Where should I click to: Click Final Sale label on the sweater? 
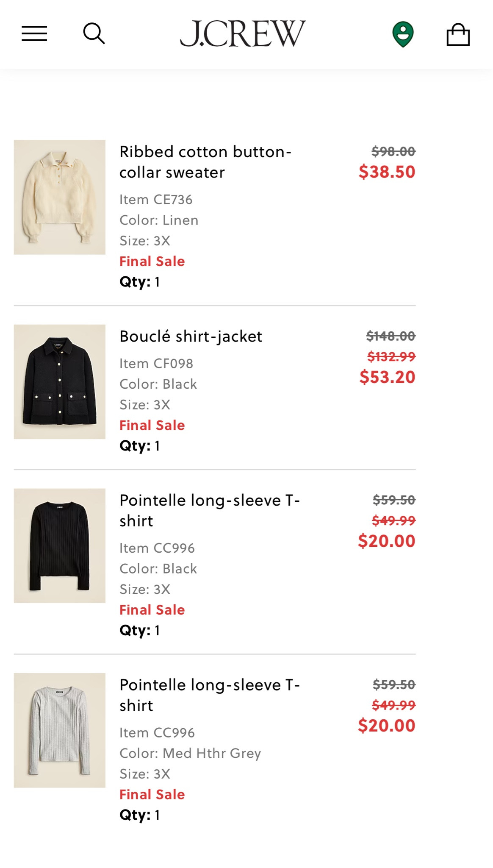coord(152,261)
